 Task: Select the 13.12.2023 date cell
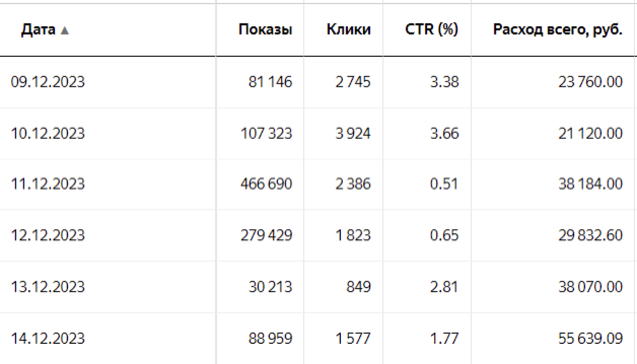coord(48,287)
